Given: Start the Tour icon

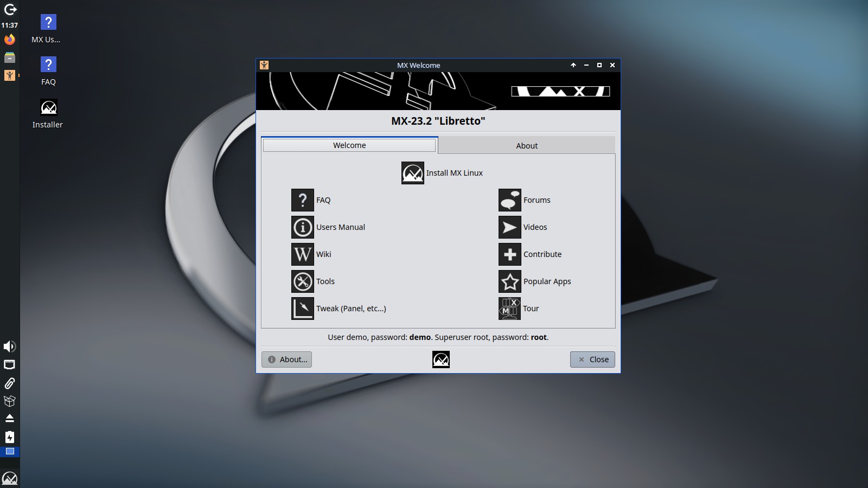Looking at the screenshot, I should pyautogui.click(x=510, y=309).
